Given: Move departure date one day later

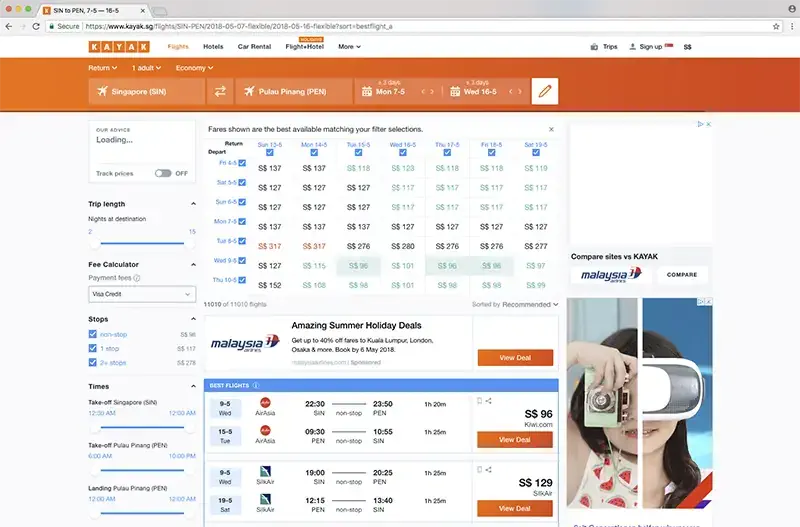Looking at the screenshot, I should (432, 92).
